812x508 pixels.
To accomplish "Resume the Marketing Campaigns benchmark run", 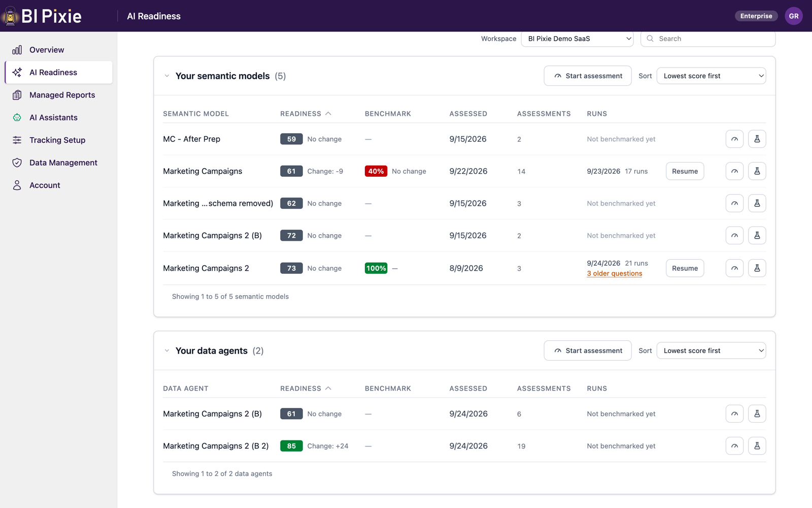I will tap(685, 171).
